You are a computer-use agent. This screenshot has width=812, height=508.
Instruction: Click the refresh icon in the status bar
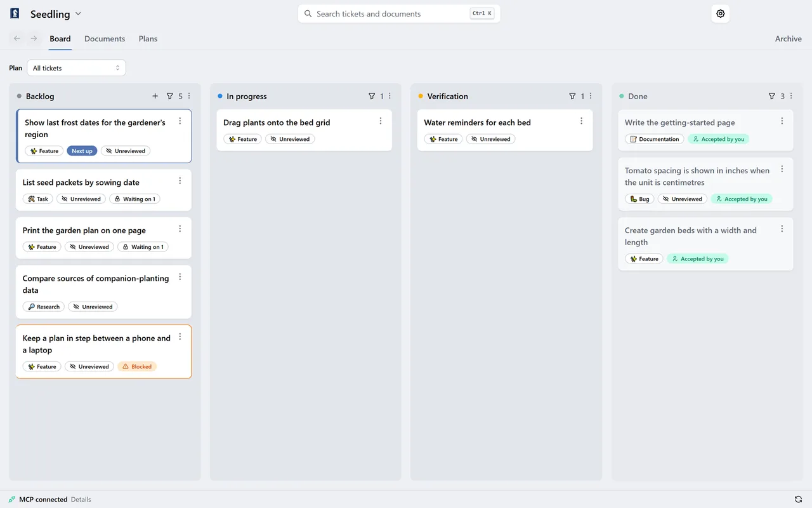click(798, 500)
